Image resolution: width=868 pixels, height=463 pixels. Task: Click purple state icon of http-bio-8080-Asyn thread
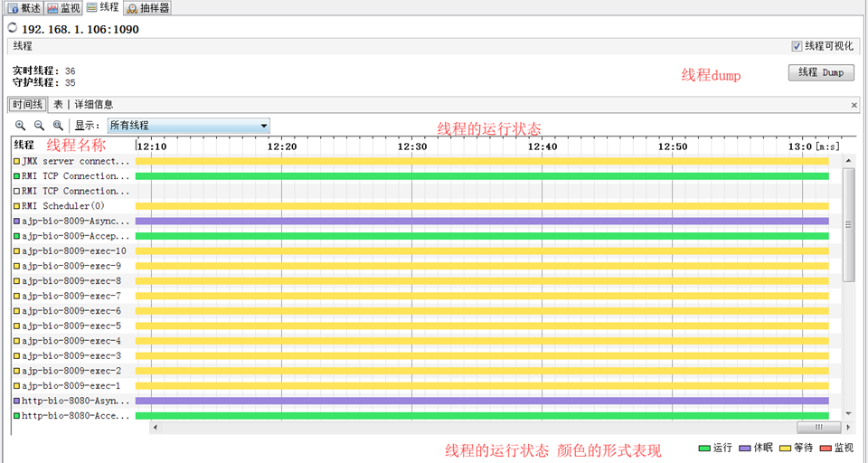pos(16,401)
